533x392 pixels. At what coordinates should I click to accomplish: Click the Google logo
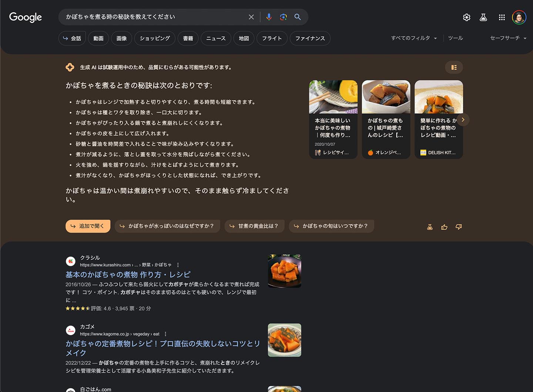click(26, 17)
